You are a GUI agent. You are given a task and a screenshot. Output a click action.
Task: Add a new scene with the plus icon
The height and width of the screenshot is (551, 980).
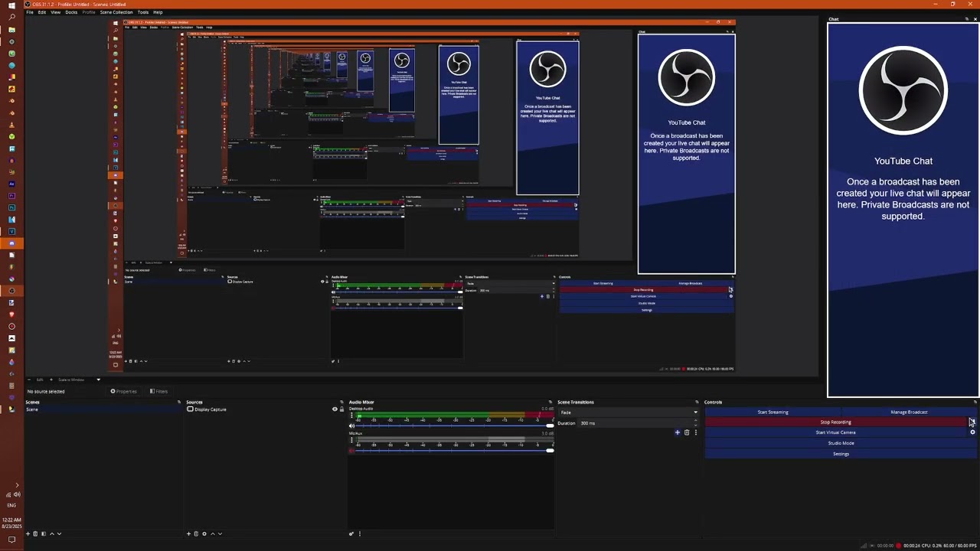click(x=28, y=533)
